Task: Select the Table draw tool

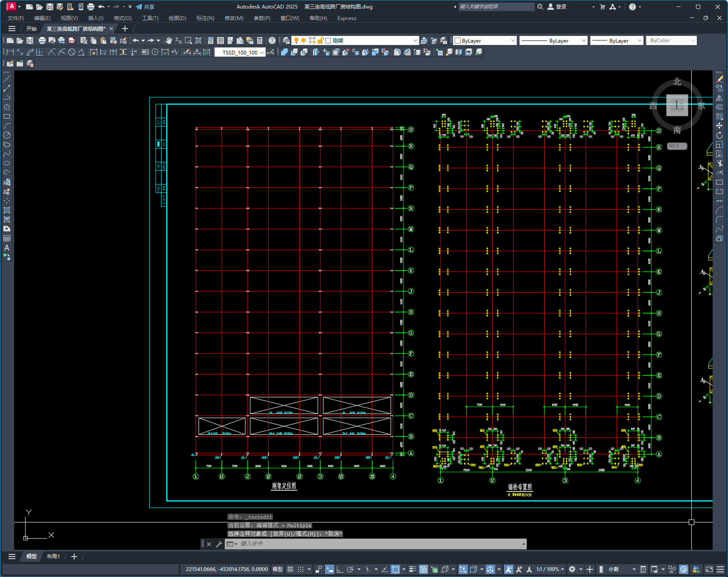Action: point(7,238)
